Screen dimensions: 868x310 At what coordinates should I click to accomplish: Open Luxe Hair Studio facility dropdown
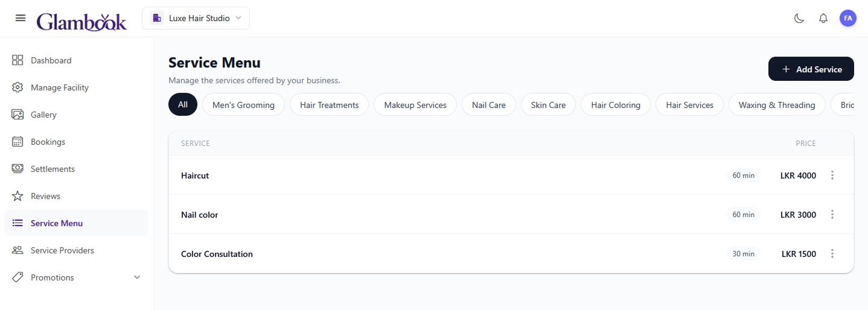click(196, 18)
